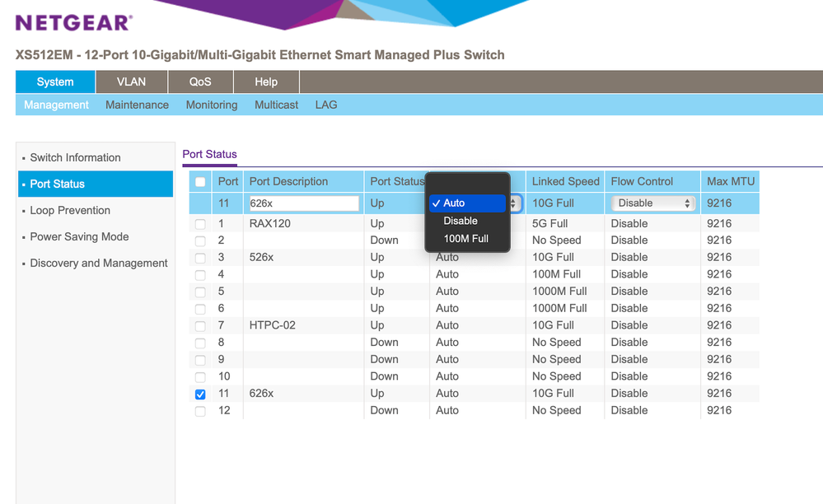823x504 pixels.
Task: Open the Flow Control Disable dropdown
Action: pos(654,203)
